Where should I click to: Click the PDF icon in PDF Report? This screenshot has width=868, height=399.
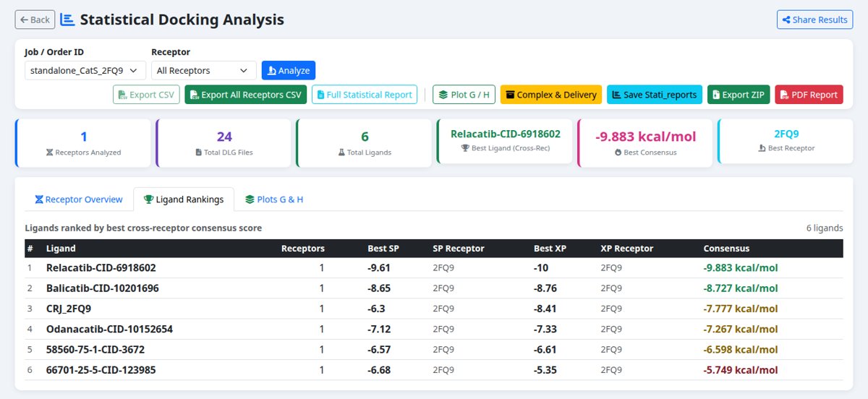coord(784,95)
